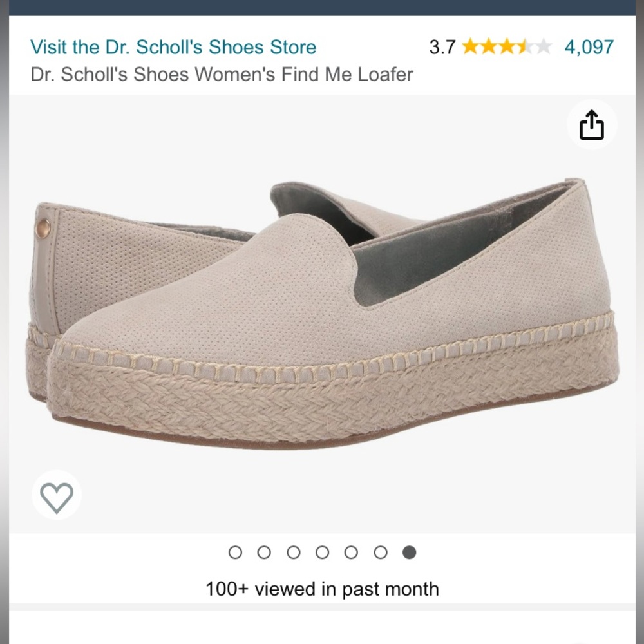Select the fifth carousel dot
This screenshot has width=644, height=644.
[352, 553]
